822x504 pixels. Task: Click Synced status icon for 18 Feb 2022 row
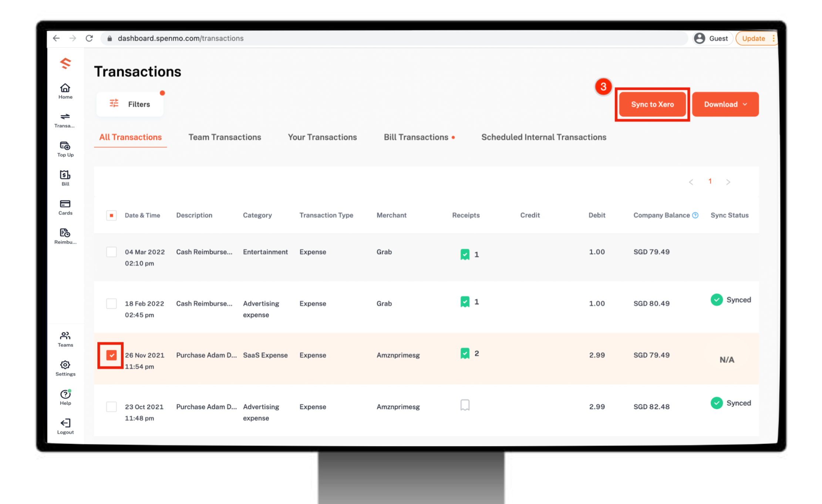(717, 300)
